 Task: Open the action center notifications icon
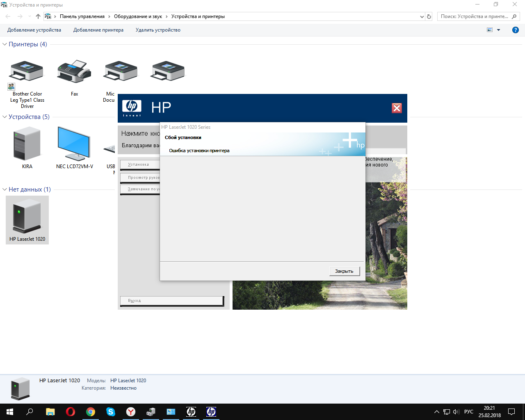511,412
